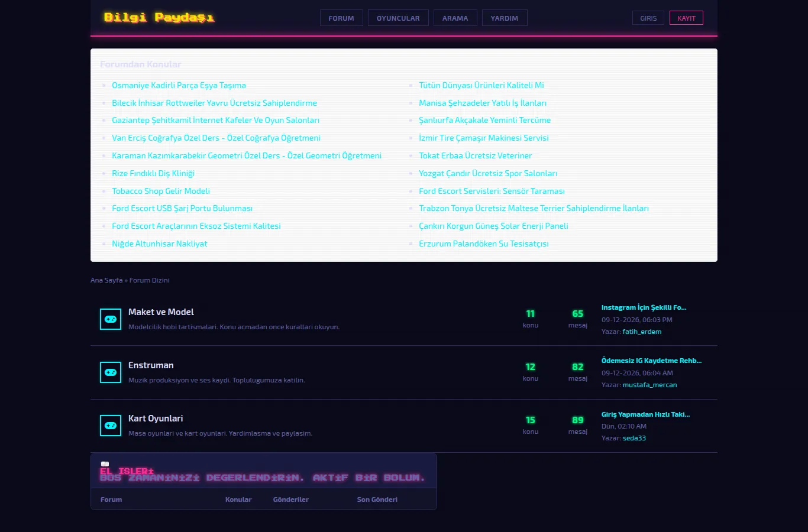Open the Maket ve Model forum title
The width and height of the screenshot is (808, 532).
tap(161, 312)
